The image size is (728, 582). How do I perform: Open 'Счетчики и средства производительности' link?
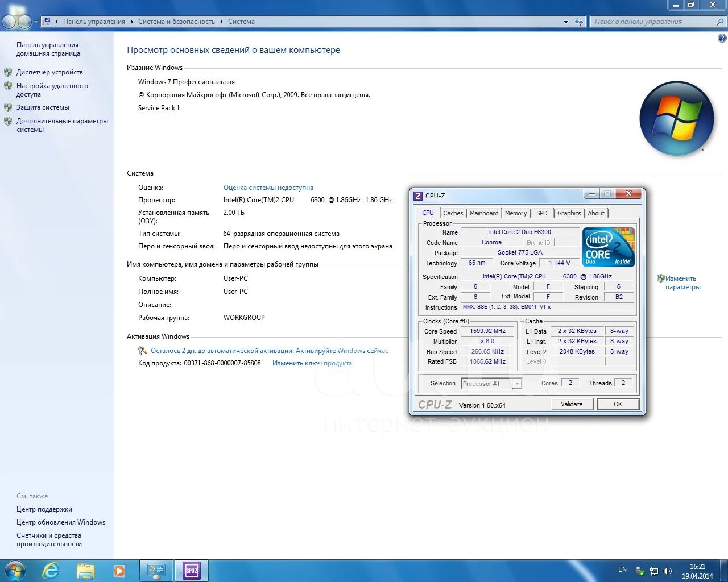tap(49, 539)
